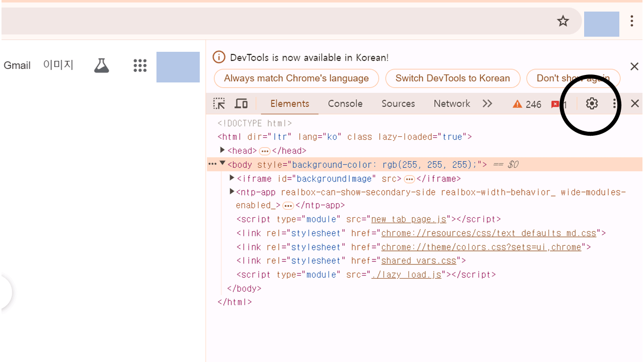
Task: Click Don't show again button
Action: tap(573, 78)
